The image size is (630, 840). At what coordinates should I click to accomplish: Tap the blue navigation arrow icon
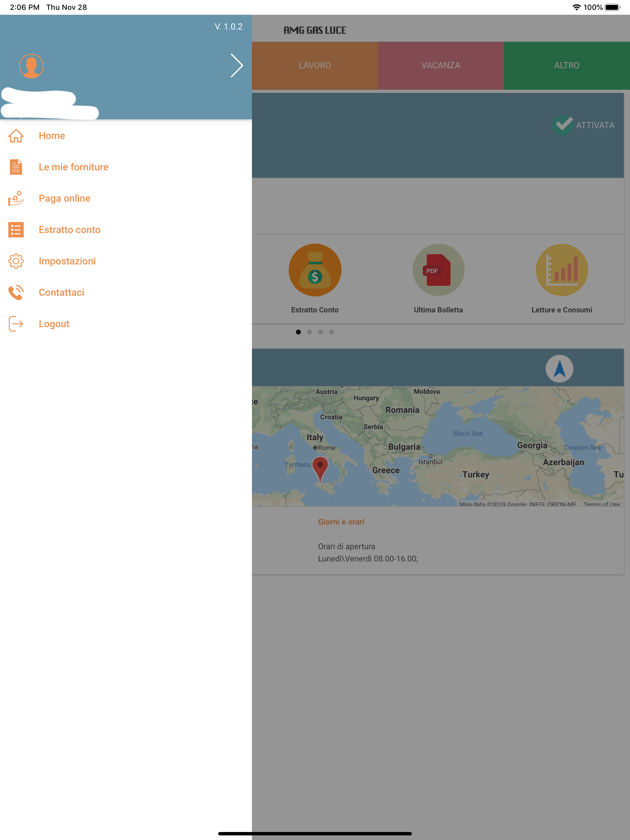559,368
